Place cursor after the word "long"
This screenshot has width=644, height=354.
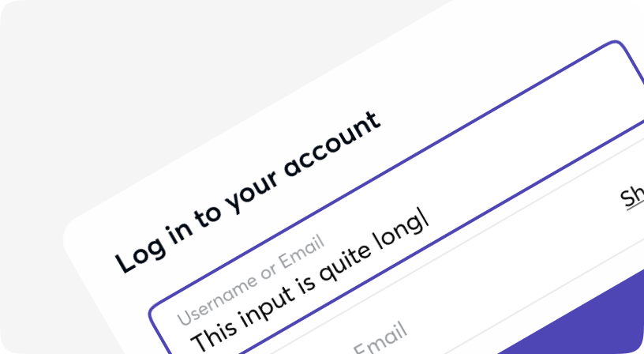428,225
